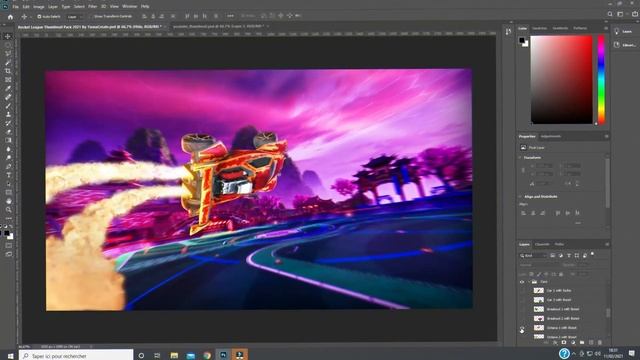
Task: Show the Car 2 layer
Action: (522, 300)
